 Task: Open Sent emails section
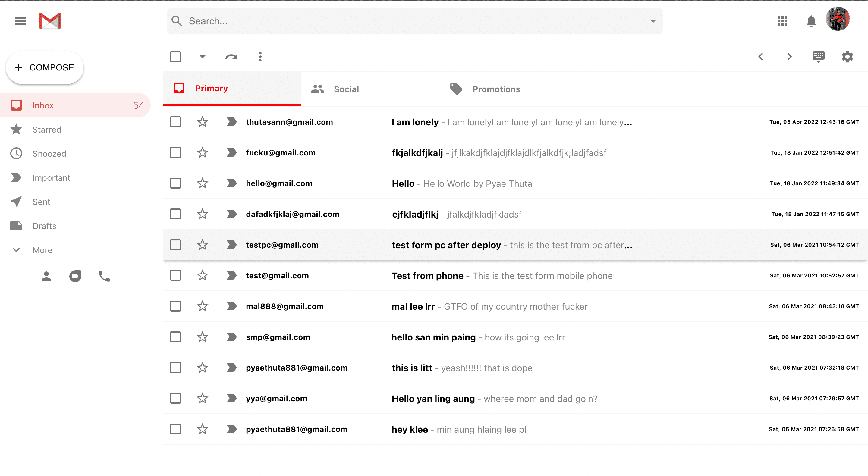42,202
